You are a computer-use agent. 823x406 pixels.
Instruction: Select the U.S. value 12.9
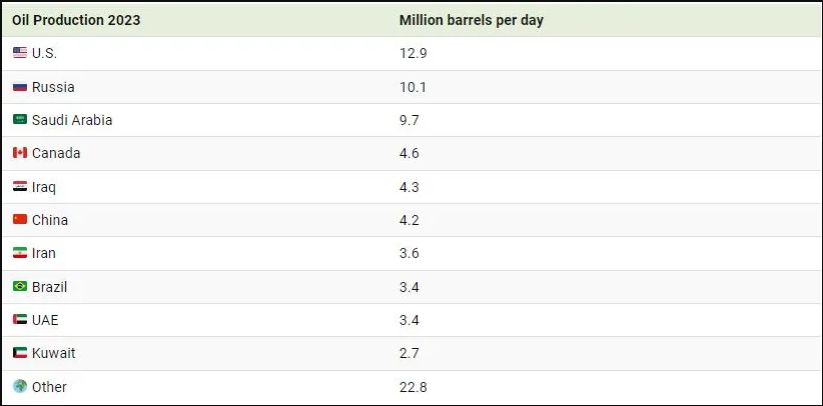pos(413,53)
